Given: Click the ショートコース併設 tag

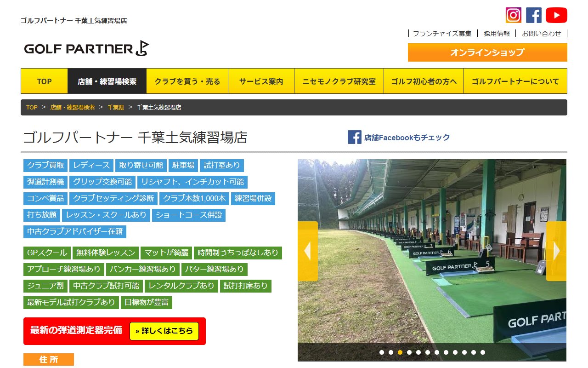Looking at the screenshot, I should point(189,215).
